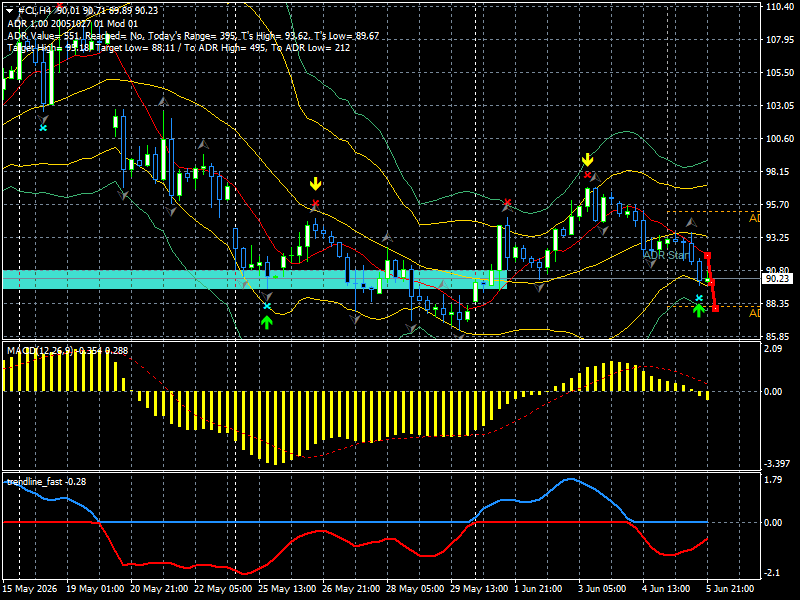Click the 2.09 MACD scale value

[773, 348]
